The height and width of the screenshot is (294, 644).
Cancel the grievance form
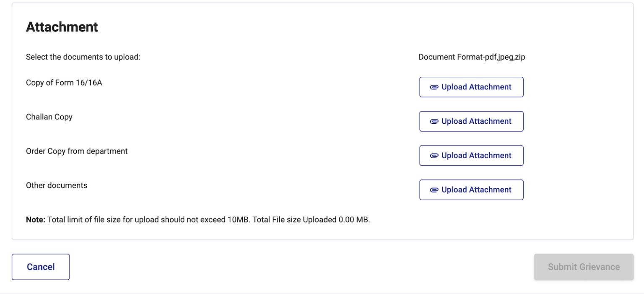[41, 267]
